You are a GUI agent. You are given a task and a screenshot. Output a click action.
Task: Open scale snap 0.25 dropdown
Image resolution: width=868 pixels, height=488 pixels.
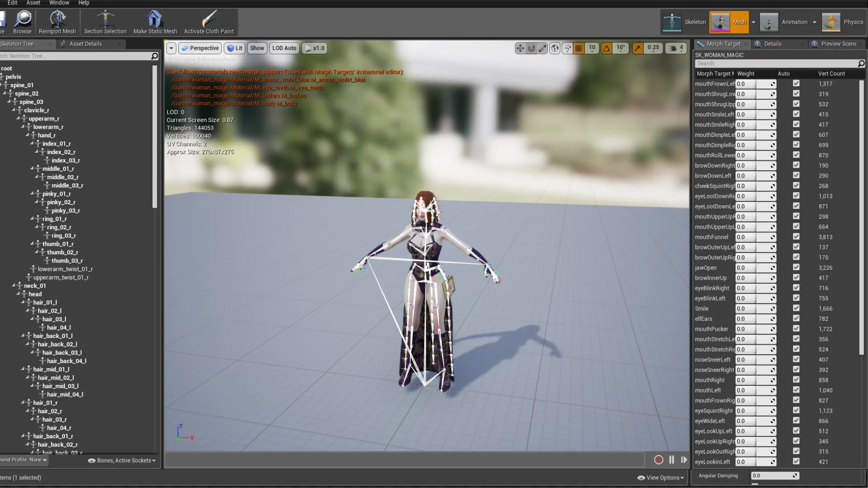[653, 47]
